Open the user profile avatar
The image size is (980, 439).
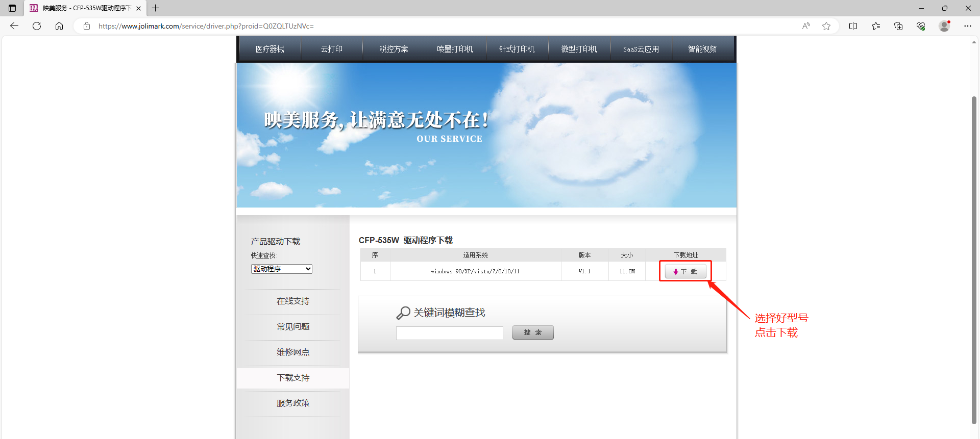click(944, 26)
